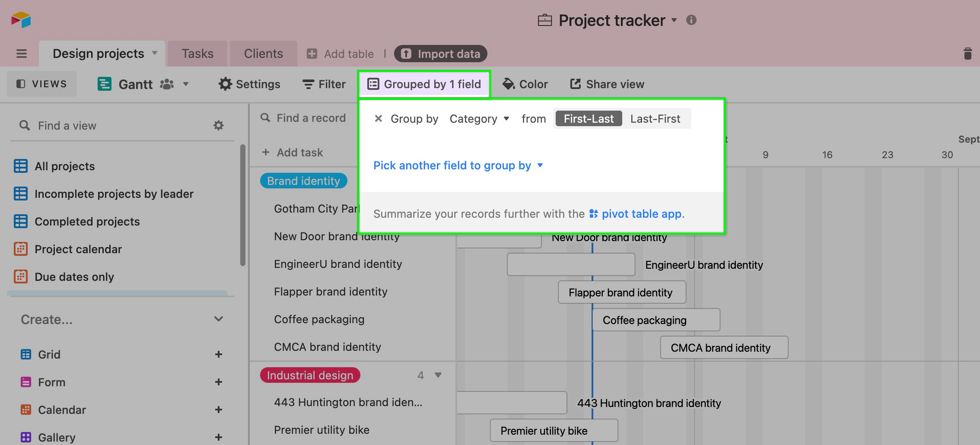The image size is (980, 445).
Task: Open Gantt Settings gear in toolbar
Action: click(249, 84)
